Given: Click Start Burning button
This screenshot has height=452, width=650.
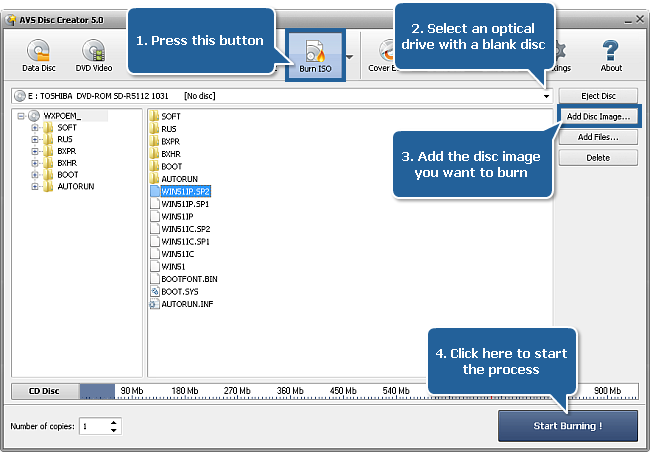Looking at the screenshot, I should click(x=568, y=426).
